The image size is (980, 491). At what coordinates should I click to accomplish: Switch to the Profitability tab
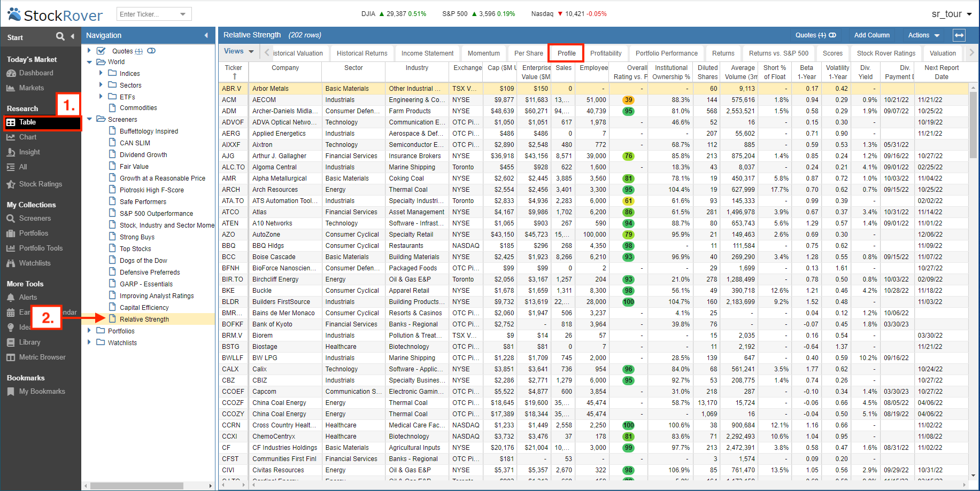[x=606, y=53]
